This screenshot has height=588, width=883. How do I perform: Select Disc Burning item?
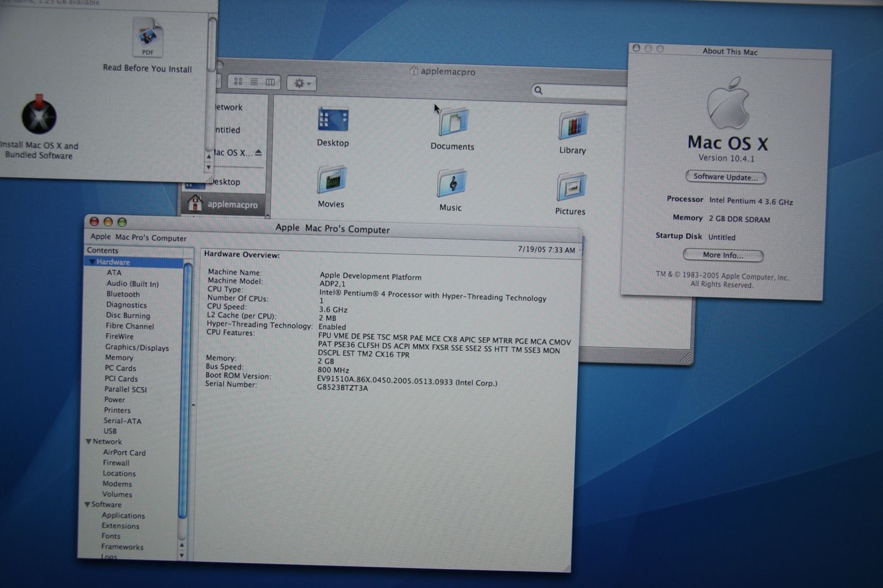tap(128, 316)
